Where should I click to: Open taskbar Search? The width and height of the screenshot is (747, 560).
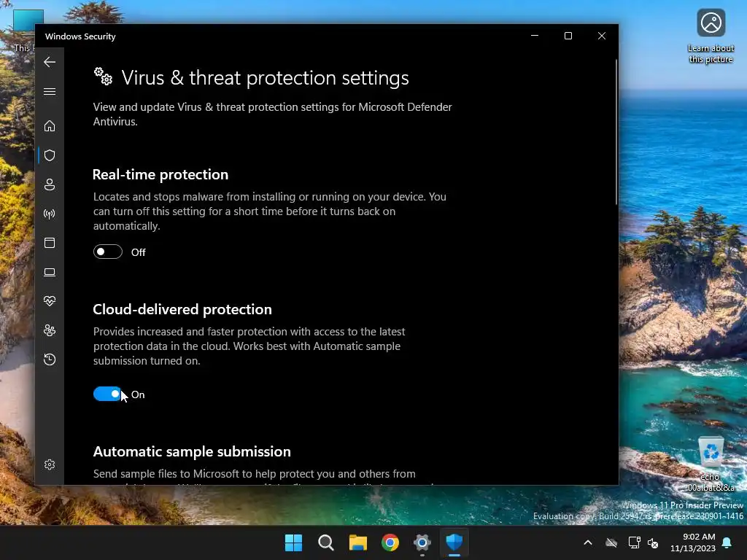[x=326, y=542]
